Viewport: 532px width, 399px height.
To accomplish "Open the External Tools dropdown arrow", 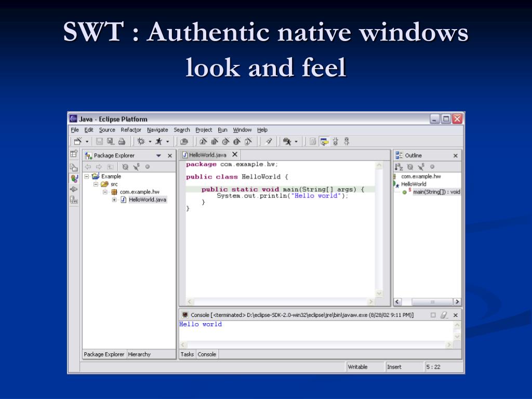I will click(296, 141).
